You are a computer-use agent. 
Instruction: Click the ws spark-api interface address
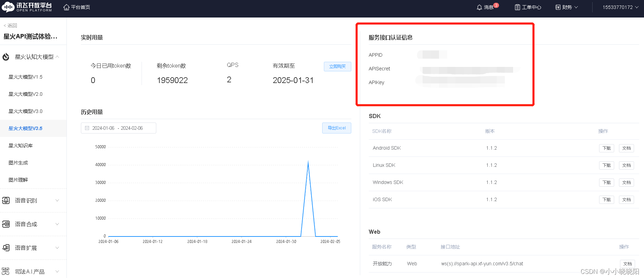(x=482, y=264)
